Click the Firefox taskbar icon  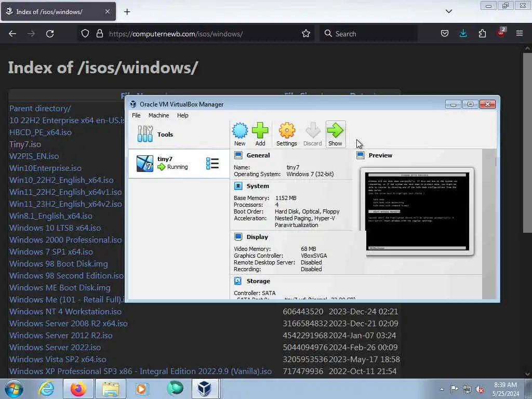click(78, 389)
